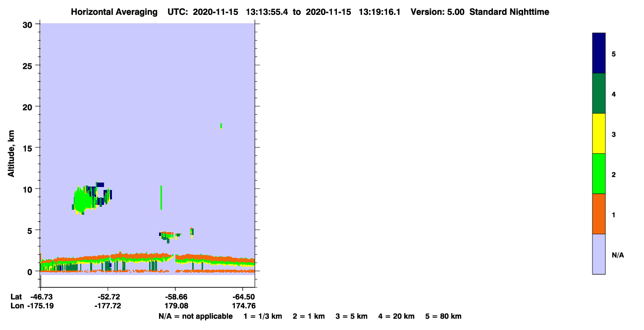Click the legend text '3 = 5 km'
Screen dimensions: 644x330
(352, 316)
